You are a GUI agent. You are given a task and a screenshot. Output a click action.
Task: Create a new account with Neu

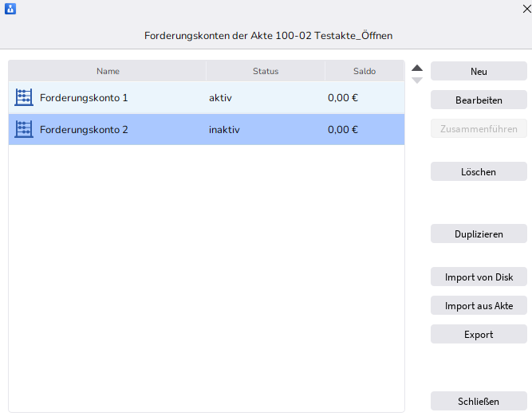click(479, 71)
